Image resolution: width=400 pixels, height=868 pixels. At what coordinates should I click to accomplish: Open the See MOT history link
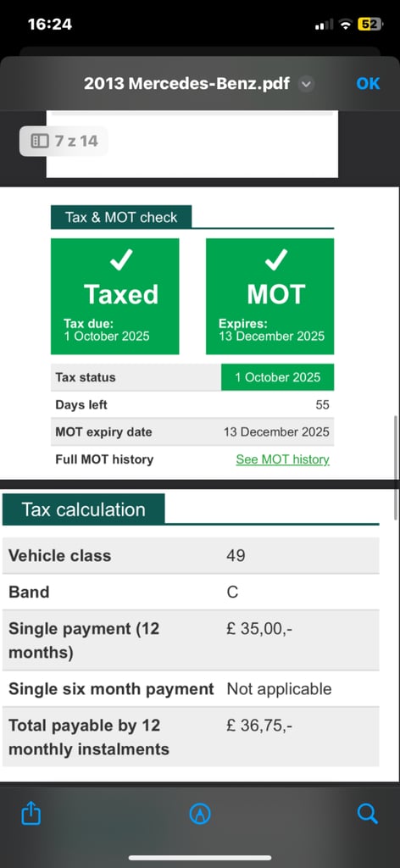[283, 459]
